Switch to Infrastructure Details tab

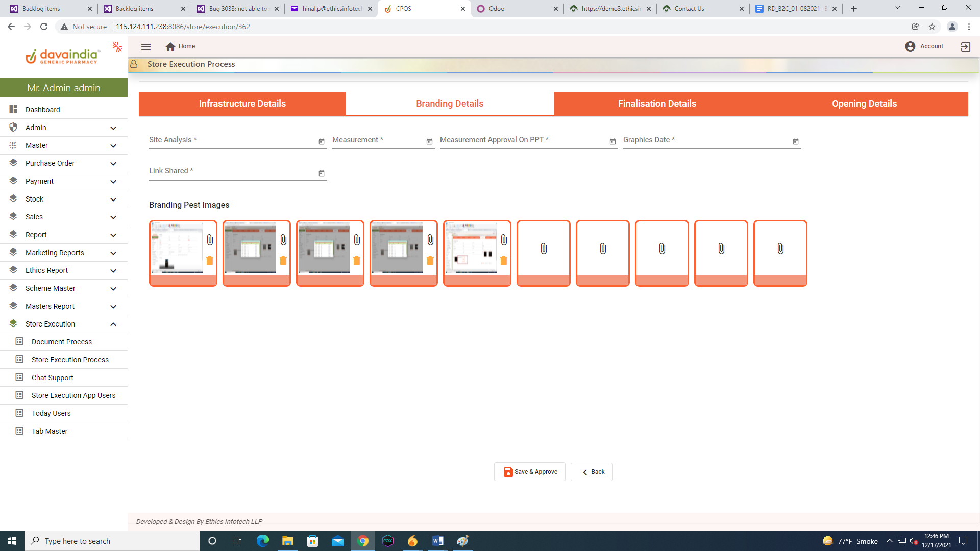[242, 104]
